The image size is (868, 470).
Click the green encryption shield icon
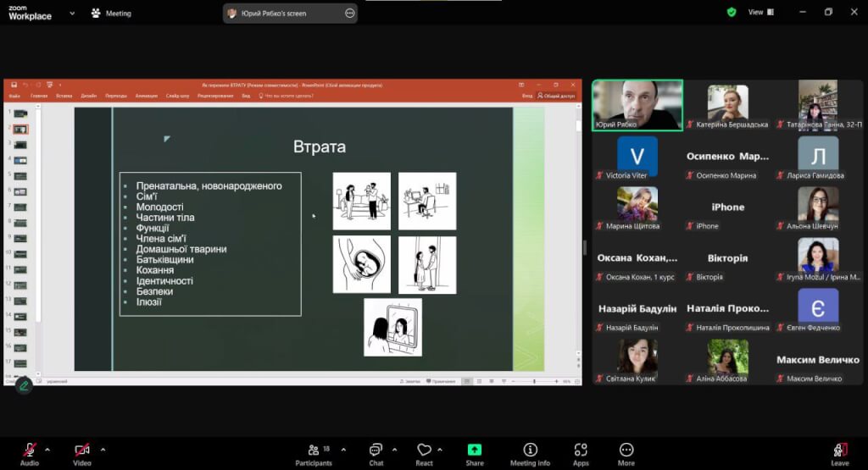point(732,12)
